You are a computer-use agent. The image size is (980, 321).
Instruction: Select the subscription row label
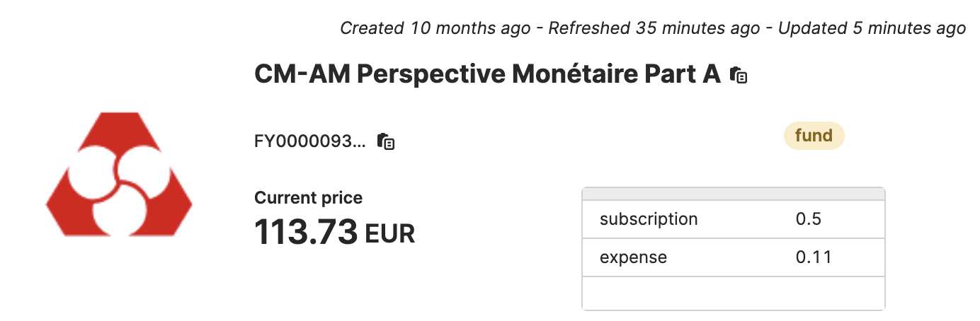(649, 219)
